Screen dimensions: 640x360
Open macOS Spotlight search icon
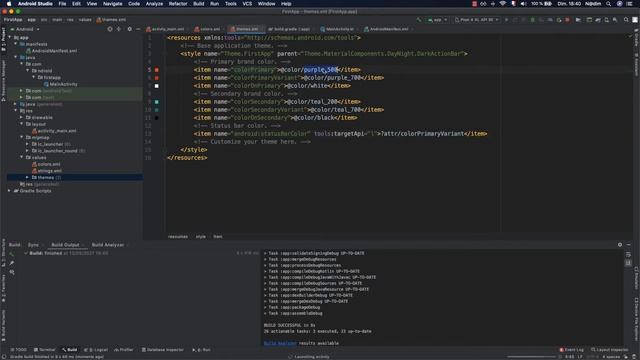(x=609, y=4)
